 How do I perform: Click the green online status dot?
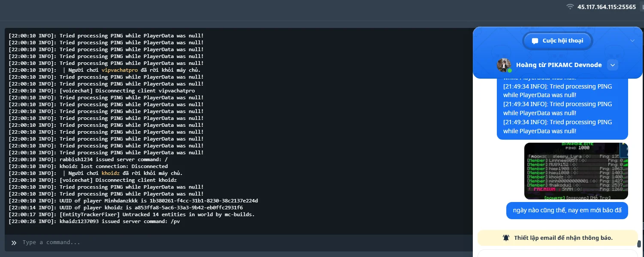(510, 70)
